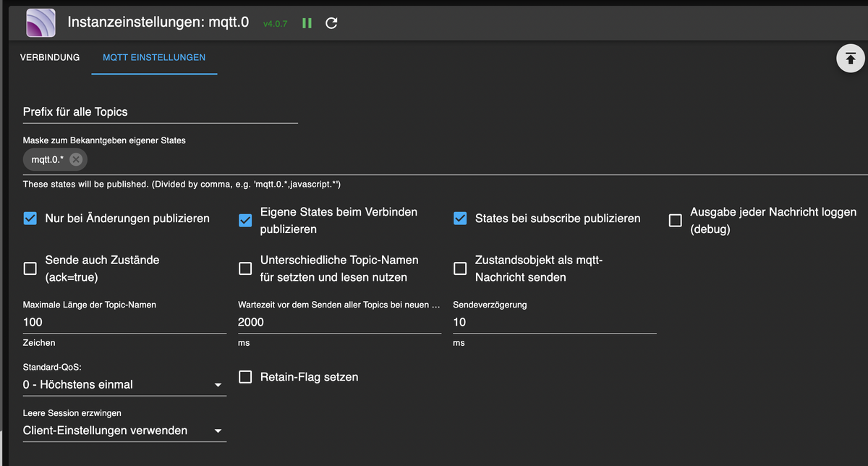Enable the Retain-Flag setzen checkbox
The width and height of the screenshot is (868, 466).
click(x=245, y=377)
